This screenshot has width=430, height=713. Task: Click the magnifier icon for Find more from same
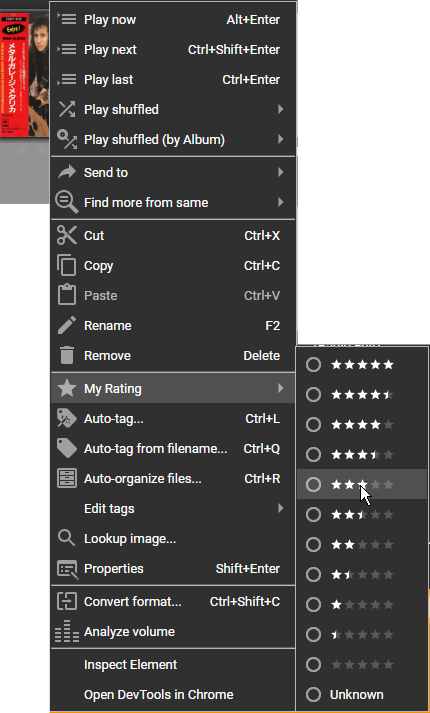point(67,202)
